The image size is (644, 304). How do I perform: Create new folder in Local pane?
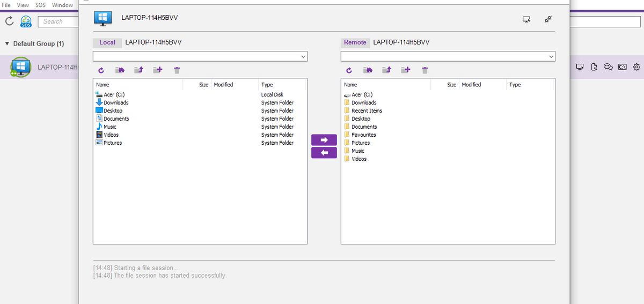tap(158, 70)
